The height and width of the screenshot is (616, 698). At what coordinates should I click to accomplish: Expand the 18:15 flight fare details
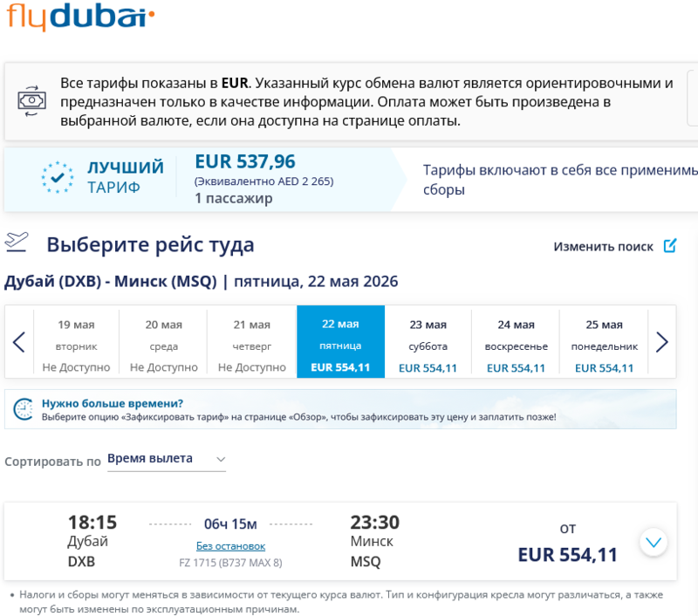click(653, 543)
